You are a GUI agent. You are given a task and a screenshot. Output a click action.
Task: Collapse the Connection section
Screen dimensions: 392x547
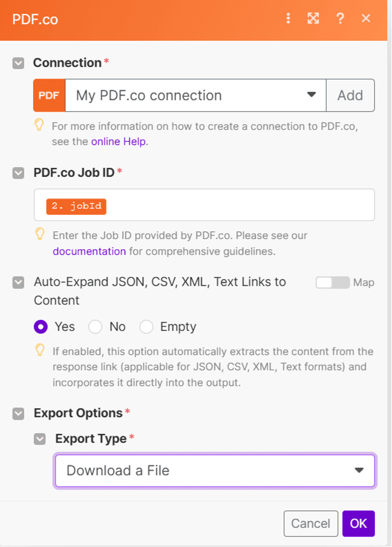(x=18, y=63)
